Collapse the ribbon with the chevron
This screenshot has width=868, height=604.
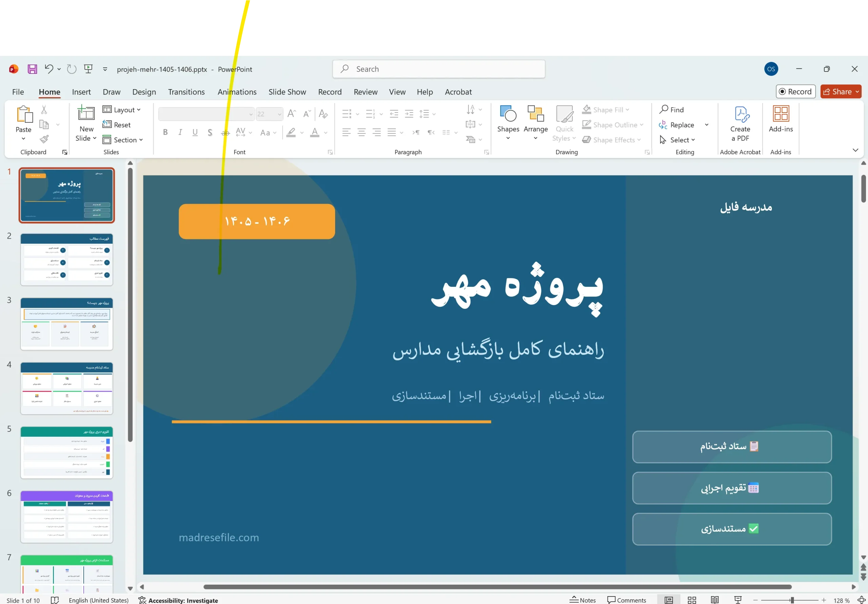(x=855, y=150)
